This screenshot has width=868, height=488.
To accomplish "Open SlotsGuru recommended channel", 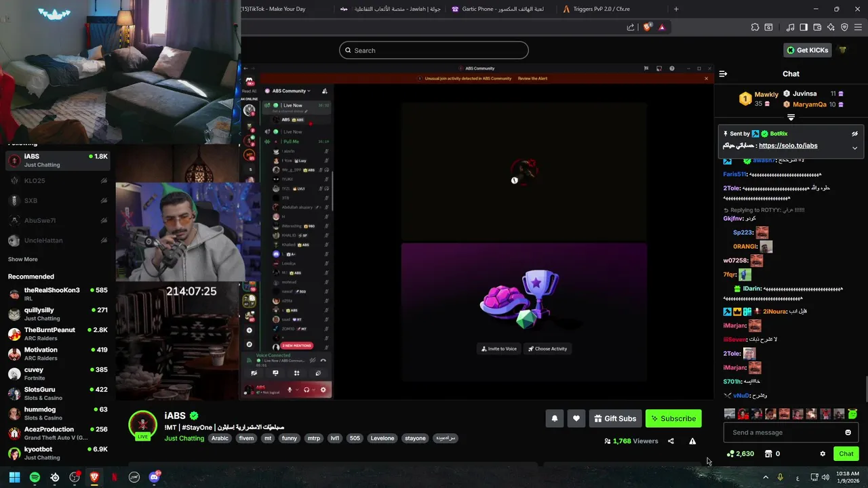I will coord(58,394).
